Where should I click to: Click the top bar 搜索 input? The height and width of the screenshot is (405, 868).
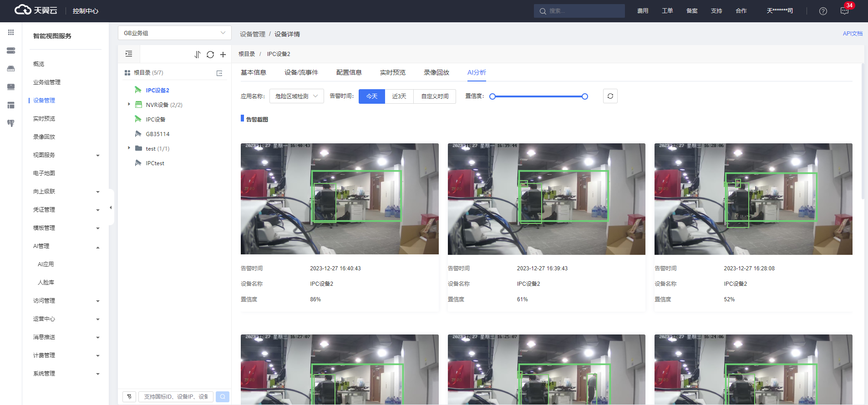tap(579, 11)
